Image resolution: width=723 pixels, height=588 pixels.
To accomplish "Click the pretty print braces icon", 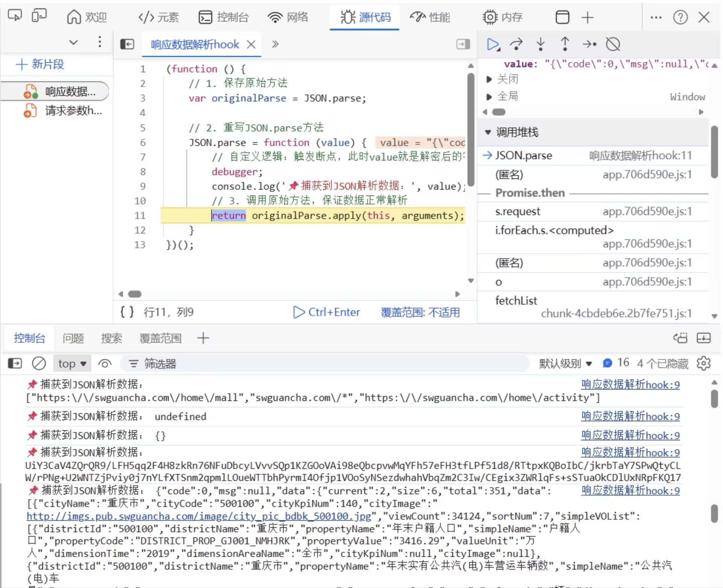I will pyautogui.click(x=127, y=312).
